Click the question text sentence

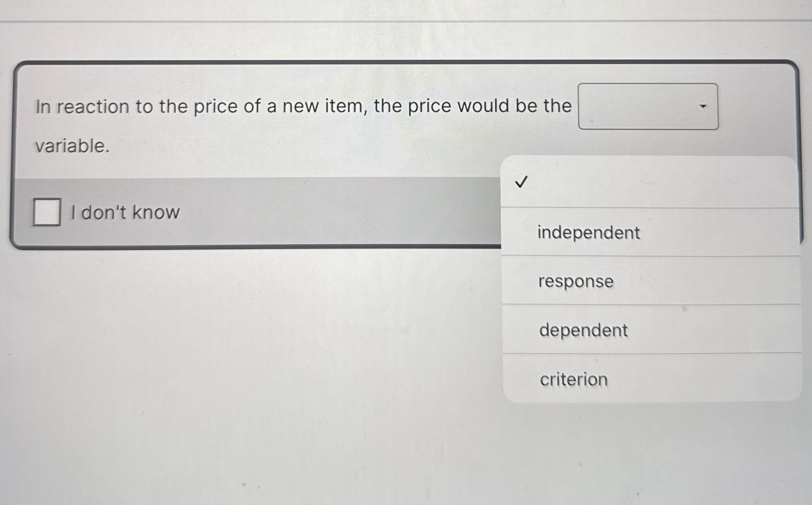point(300,106)
